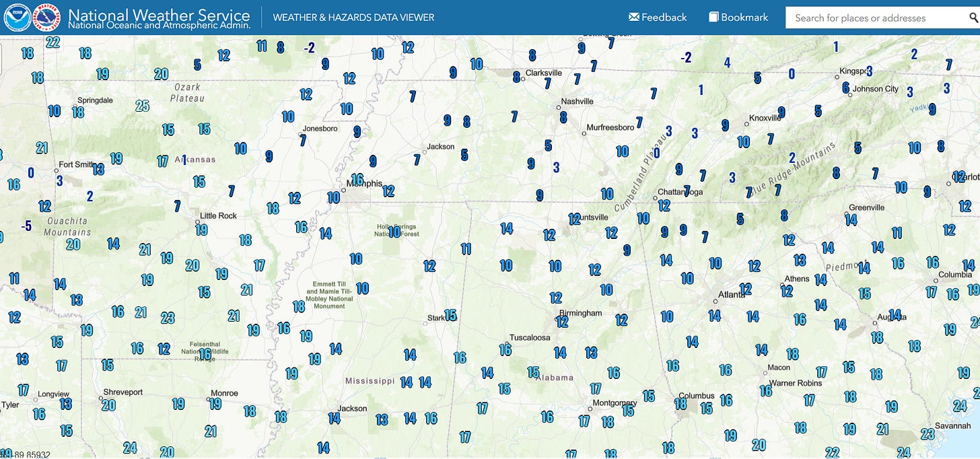Click the Ozark Plateau region label
The image size is (980, 459).
point(188,92)
